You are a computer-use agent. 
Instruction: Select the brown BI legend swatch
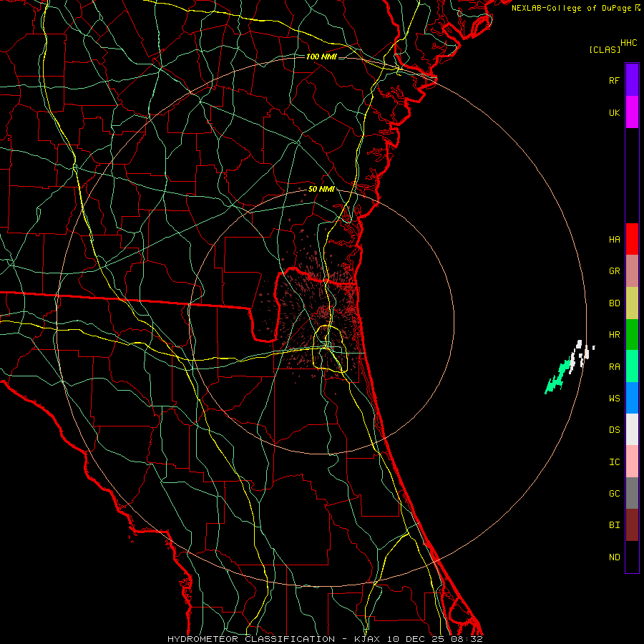(632, 525)
